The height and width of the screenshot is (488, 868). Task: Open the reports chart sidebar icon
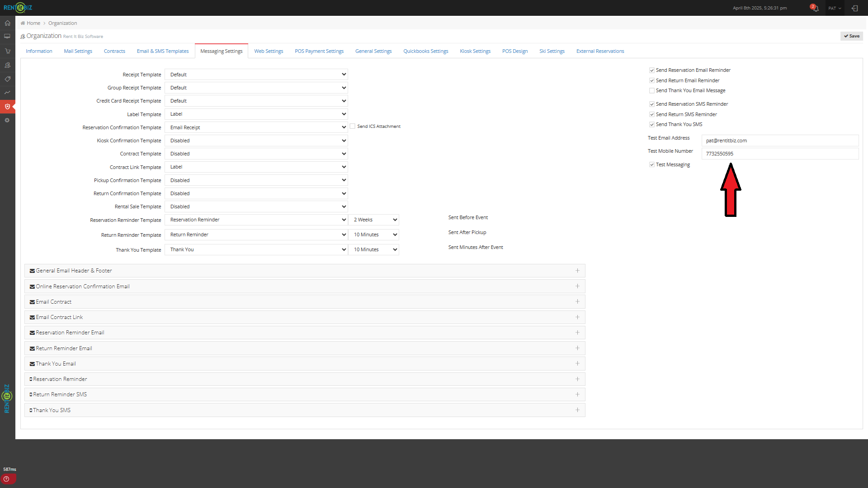coord(7,93)
